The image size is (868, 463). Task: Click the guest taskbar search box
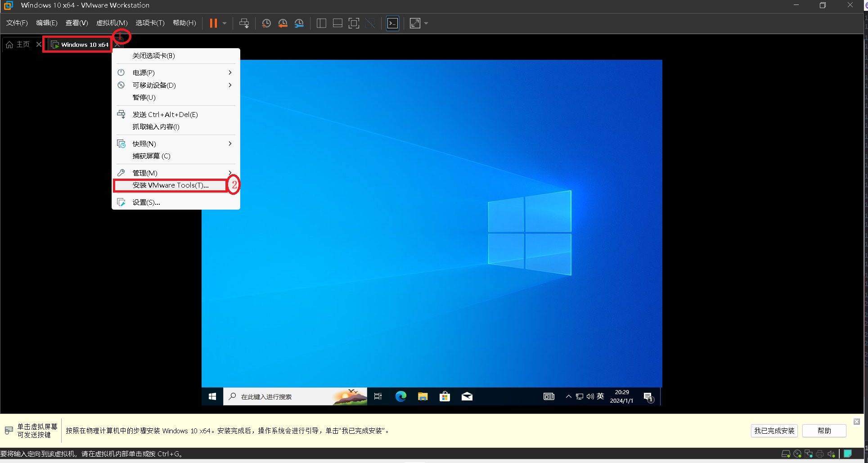point(295,396)
